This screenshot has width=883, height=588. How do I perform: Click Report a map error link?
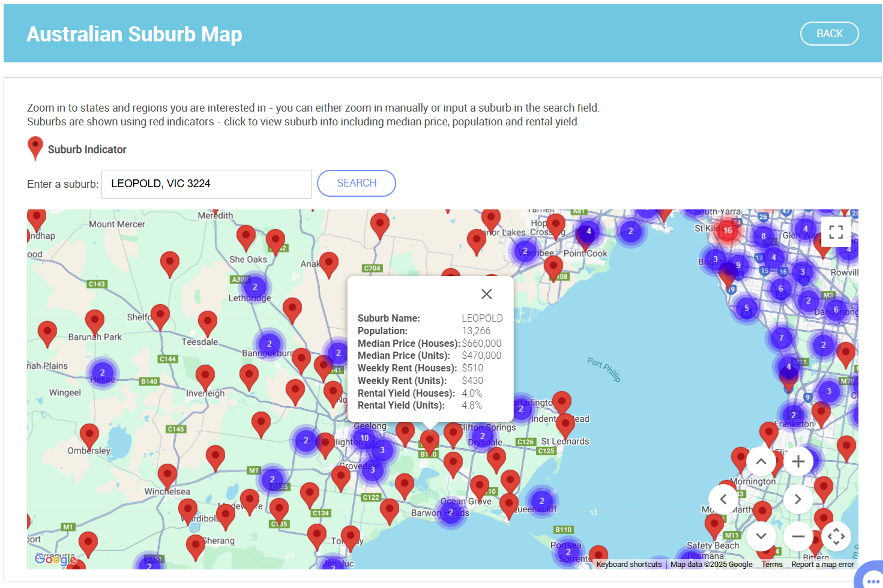click(822, 565)
